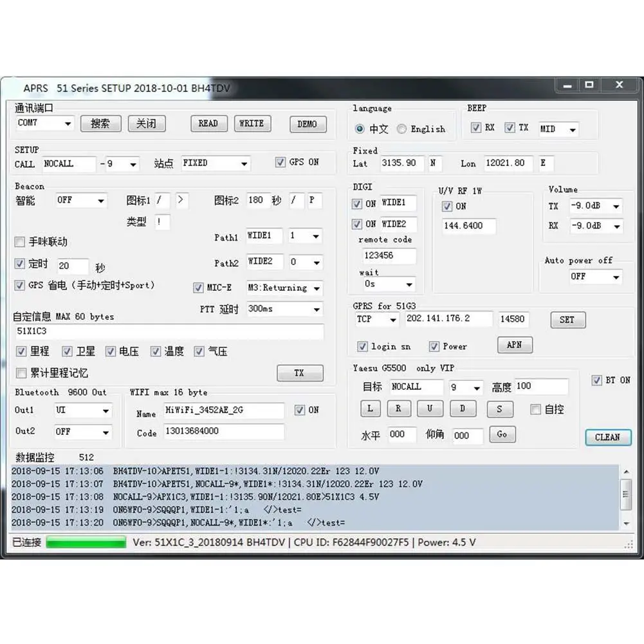Open the PTT delay 300ms dropdown
Image resolution: width=644 pixels, height=644 pixels.
317,309
